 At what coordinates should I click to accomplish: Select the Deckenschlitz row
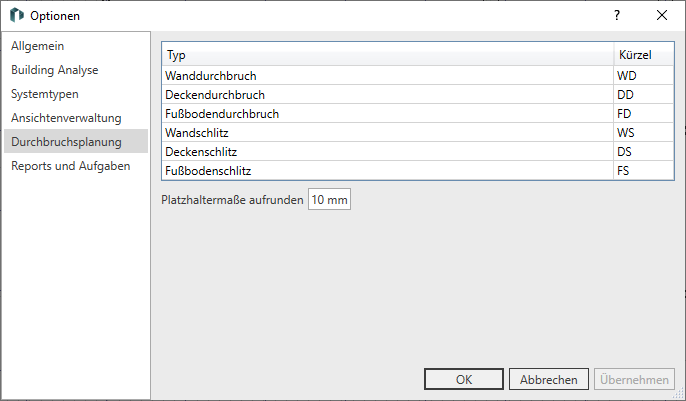pos(418,152)
